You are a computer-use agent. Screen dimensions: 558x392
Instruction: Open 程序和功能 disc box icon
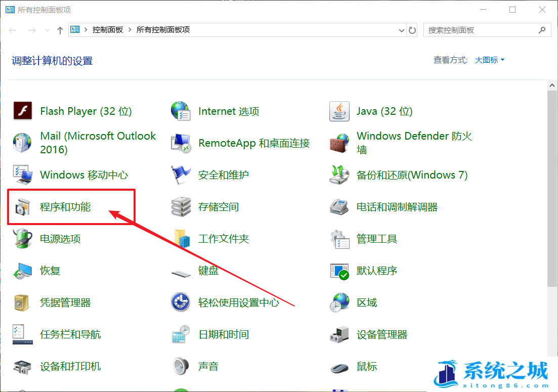tap(23, 207)
